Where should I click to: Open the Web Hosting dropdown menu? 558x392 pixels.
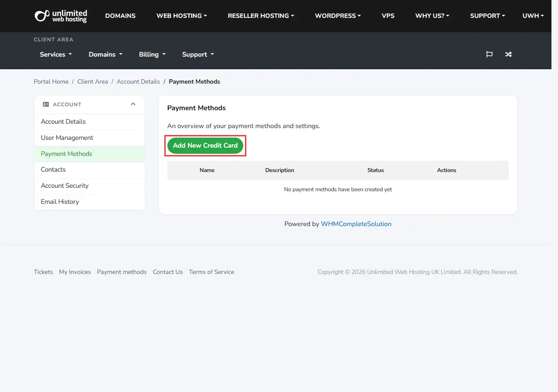click(182, 16)
